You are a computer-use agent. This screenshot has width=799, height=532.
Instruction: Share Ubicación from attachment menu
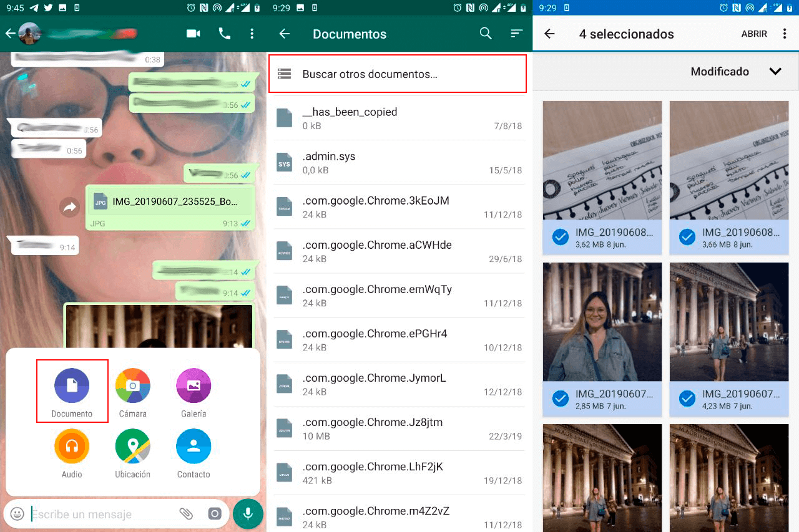[x=132, y=446]
